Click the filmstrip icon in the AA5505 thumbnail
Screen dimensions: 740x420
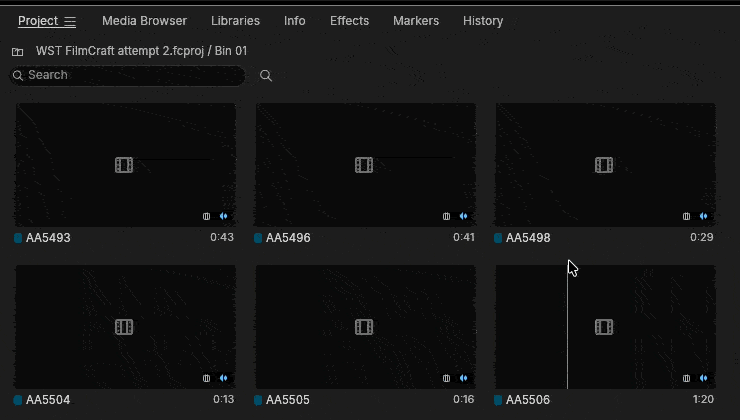pyautogui.click(x=364, y=327)
